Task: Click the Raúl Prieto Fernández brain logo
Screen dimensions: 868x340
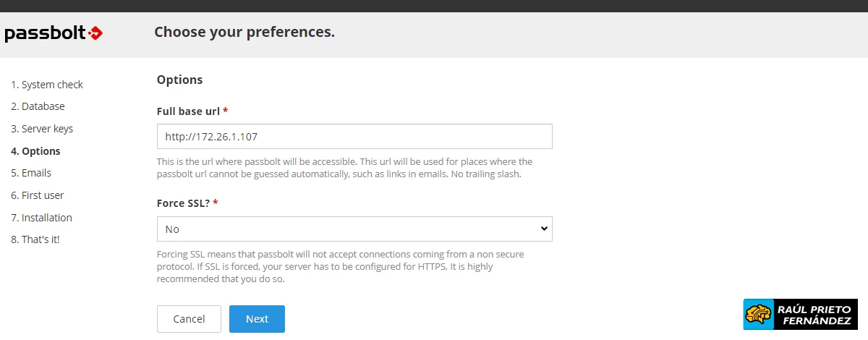Action: click(759, 315)
